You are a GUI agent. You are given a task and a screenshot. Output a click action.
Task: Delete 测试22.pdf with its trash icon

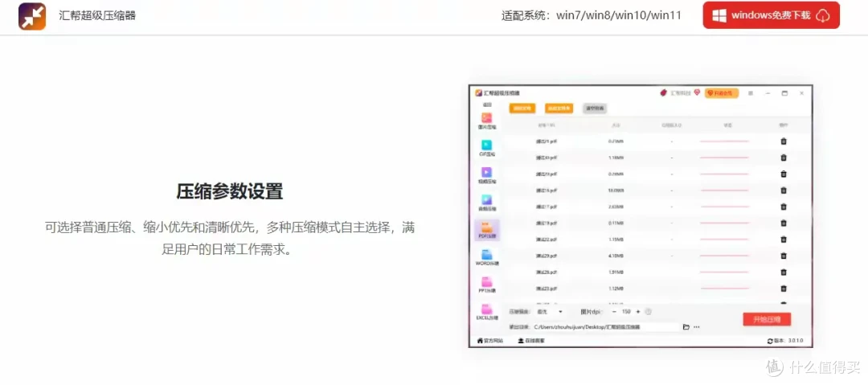point(784,240)
